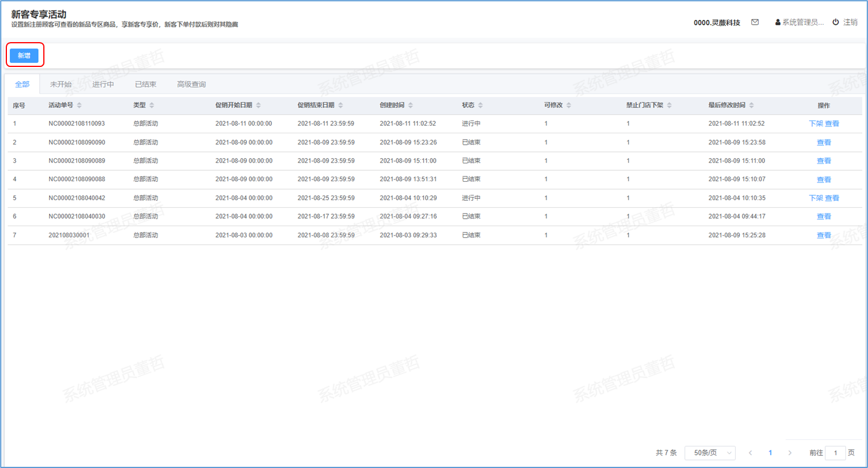Viewport: 868px width, 468px height.
Task: Sort by 创建时间 column arrows
Action: click(410, 106)
